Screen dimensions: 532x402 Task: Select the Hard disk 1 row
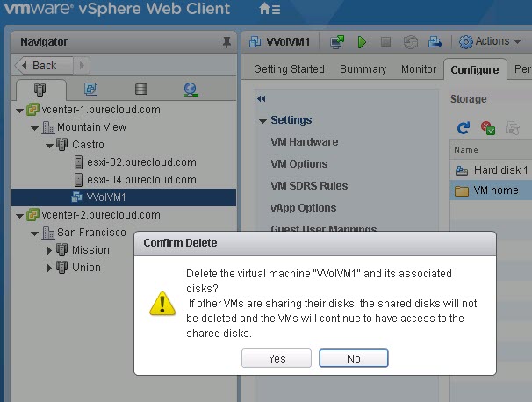[x=491, y=170]
